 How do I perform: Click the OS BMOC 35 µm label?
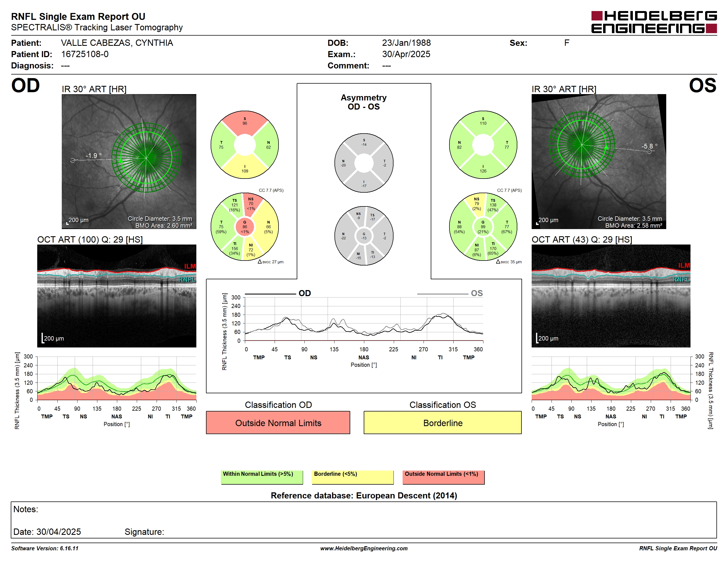pyautogui.click(x=509, y=262)
